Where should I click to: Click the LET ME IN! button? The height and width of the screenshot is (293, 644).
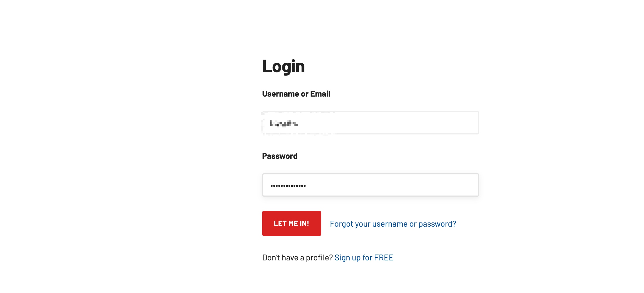292,223
